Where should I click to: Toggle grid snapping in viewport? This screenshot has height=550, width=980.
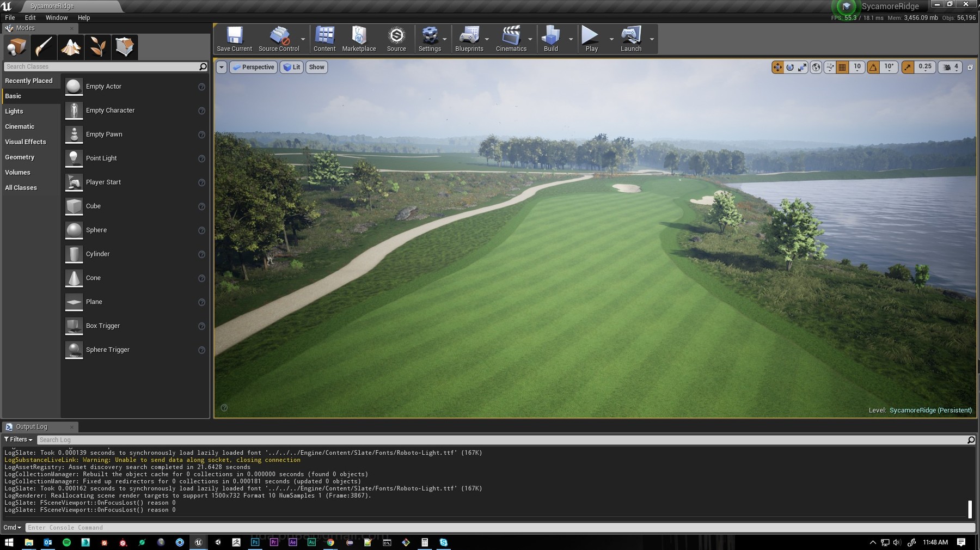842,67
